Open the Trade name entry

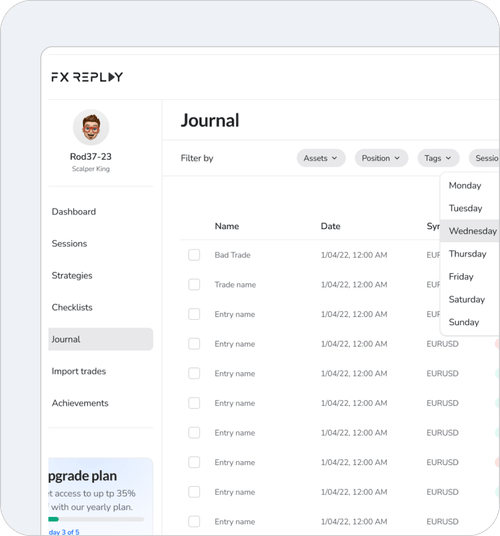(235, 284)
